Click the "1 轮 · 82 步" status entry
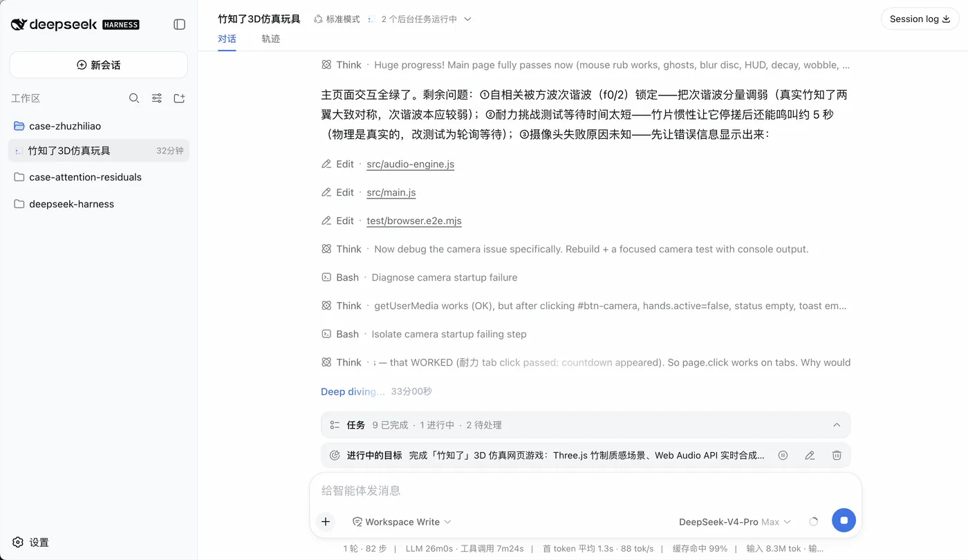This screenshot has width=968, height=560. (365, 548)
